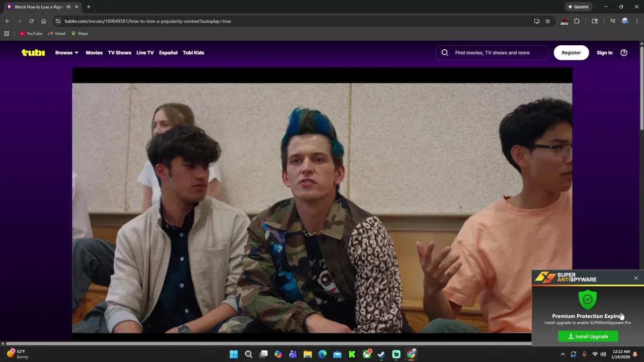Launch Copilot from the taskbar

tap(278, 354)
